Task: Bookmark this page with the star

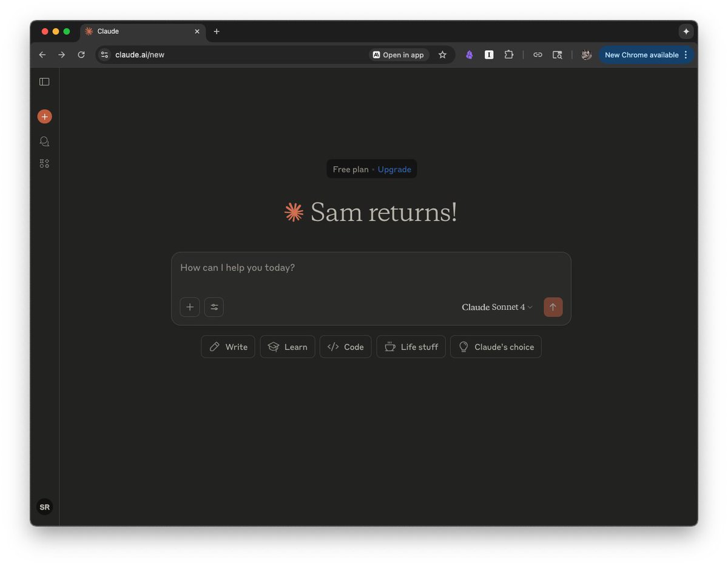Action: [x=442, y=55]
